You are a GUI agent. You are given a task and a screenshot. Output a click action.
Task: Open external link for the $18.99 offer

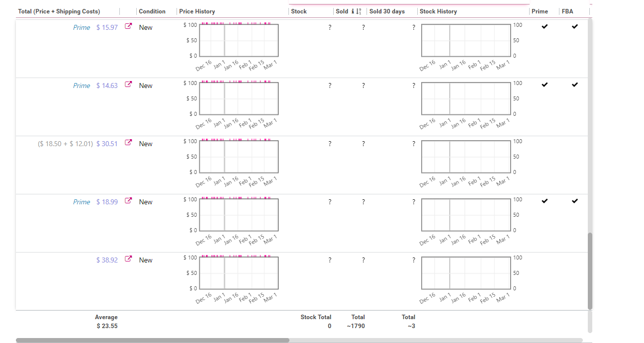[128, 201]
